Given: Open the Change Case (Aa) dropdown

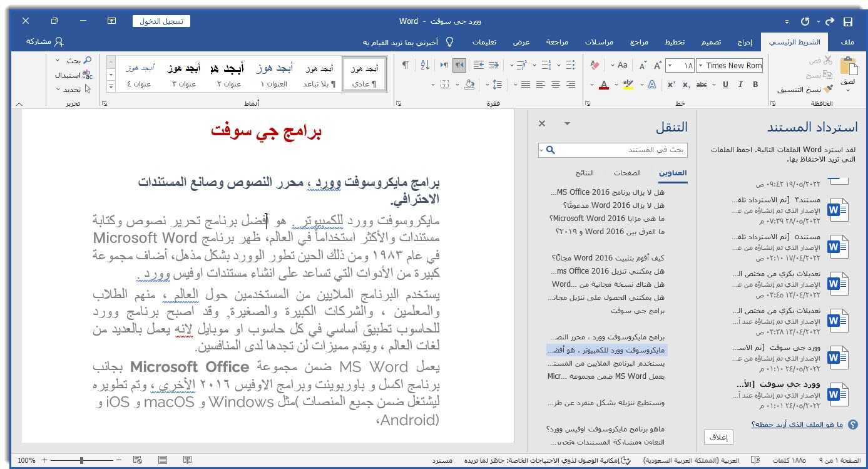Looking at the screenshot, I should click(x=620, y=65).
